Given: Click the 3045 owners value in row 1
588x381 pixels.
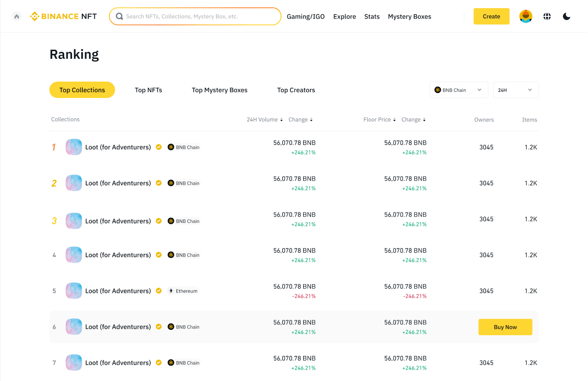Looking at the screenshot, I should (x=486, y=147).
